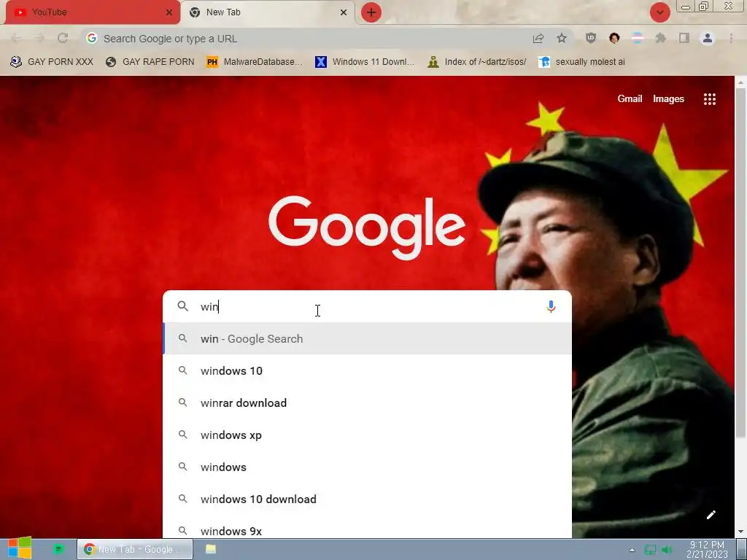Screen dimensions: 747x560
Task: Choose the plain 'windows' suggestion
Action: tap(367, 467)
